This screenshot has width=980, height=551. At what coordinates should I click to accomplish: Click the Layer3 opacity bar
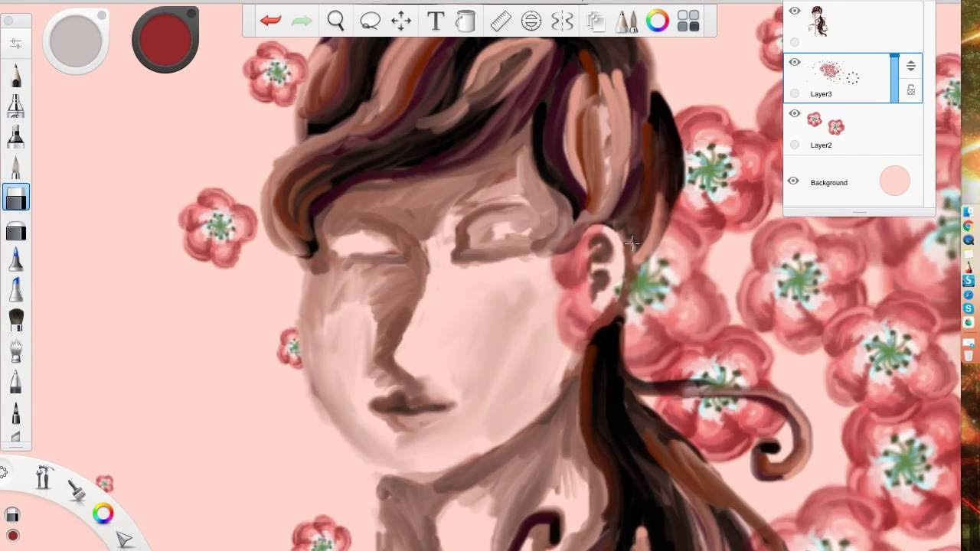894,78
